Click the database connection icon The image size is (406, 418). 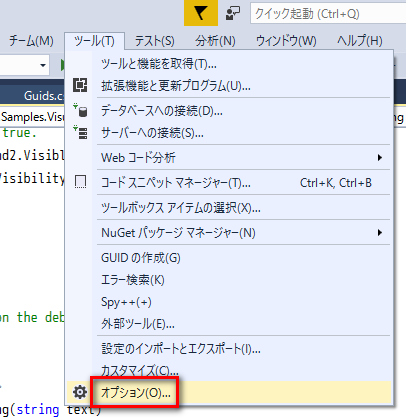pyautogui.click(x=80, y=110)
